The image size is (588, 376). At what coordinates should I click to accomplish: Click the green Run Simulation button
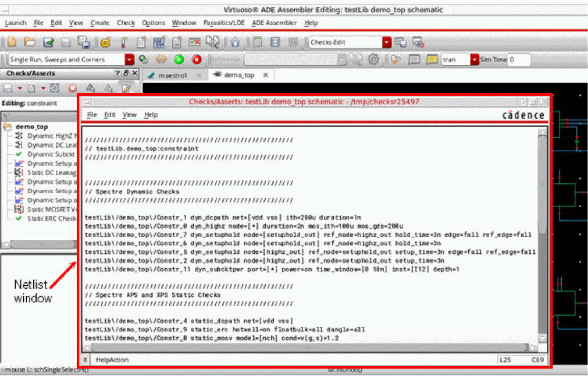coord(179,59)
